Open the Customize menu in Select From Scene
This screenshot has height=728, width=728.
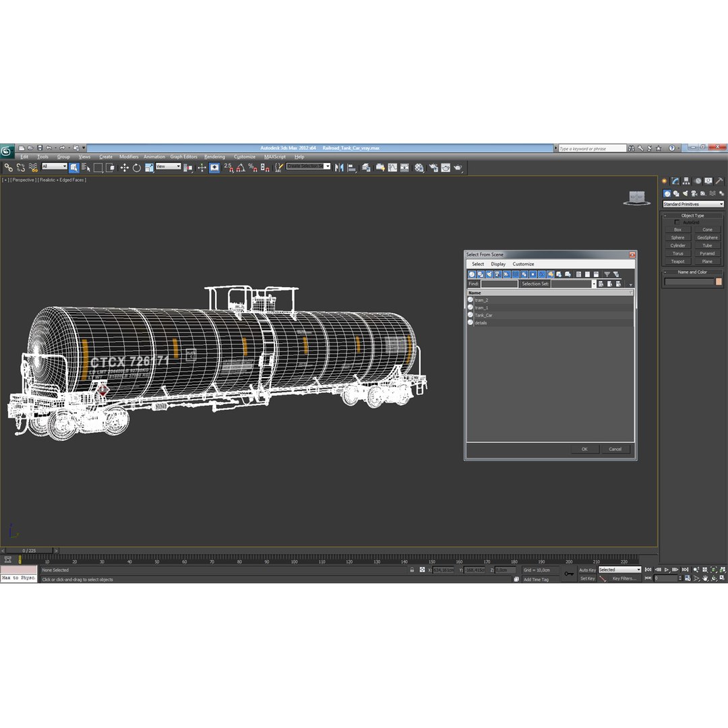click(523, 264)
